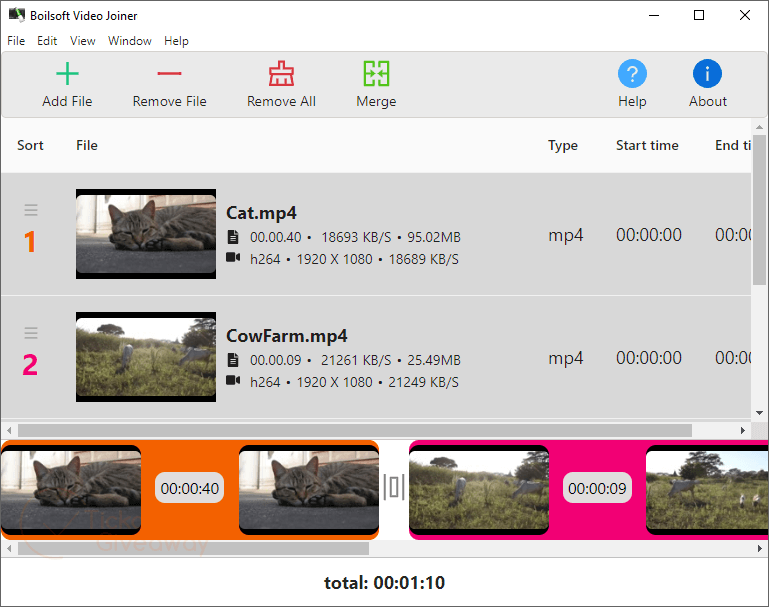
Task: Click the file list scroll right arrow
Action: coord(743,430)
